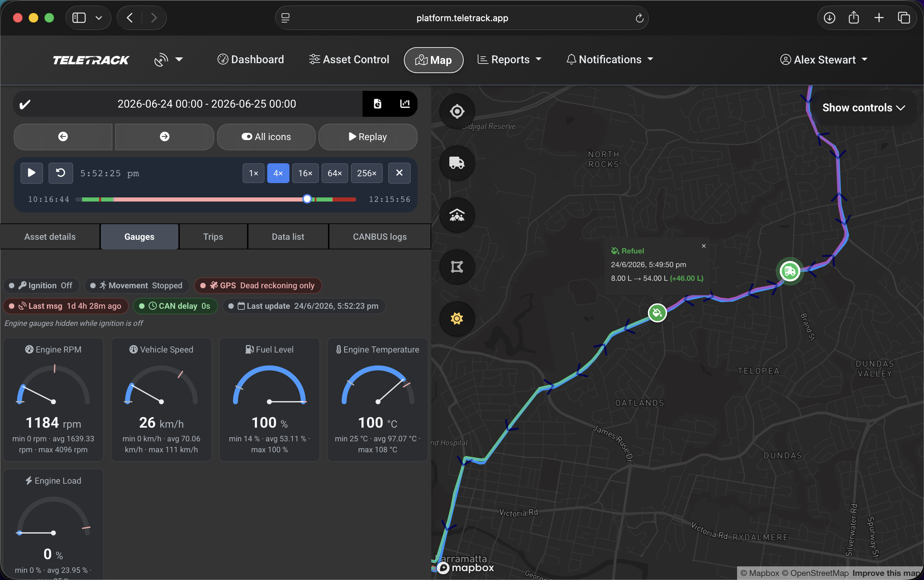Click the TeleTrack logo
This screenshot has height=580, width=924.
(91, 60)
